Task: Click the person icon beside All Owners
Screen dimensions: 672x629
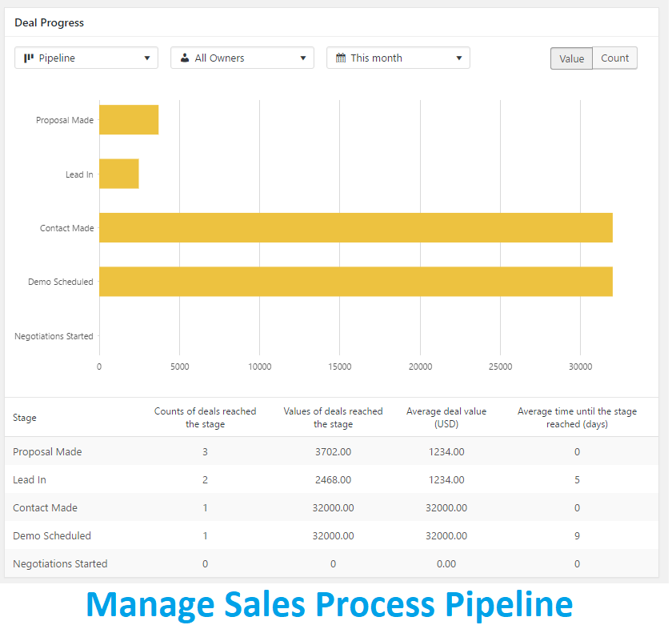Action: pyautogui.click(x=185, y=58)
